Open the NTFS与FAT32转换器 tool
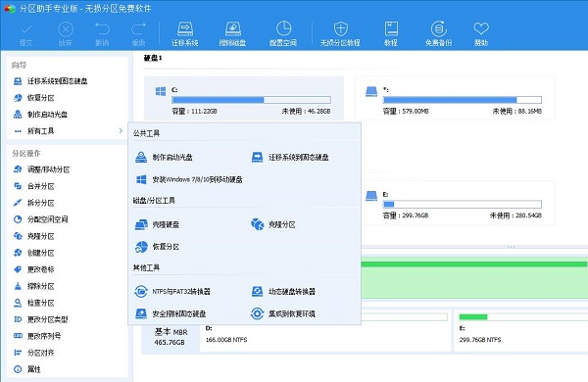Image resolution: width=588 pixels, height=382 pixels. tap(172, 291)
